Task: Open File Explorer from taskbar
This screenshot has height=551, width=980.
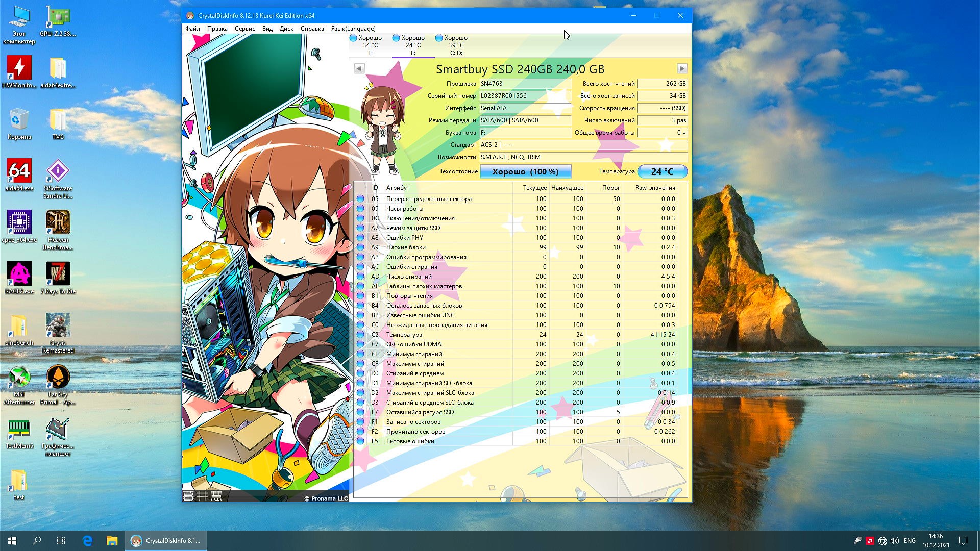Action: pyautogui.click(x=112, y=541)
